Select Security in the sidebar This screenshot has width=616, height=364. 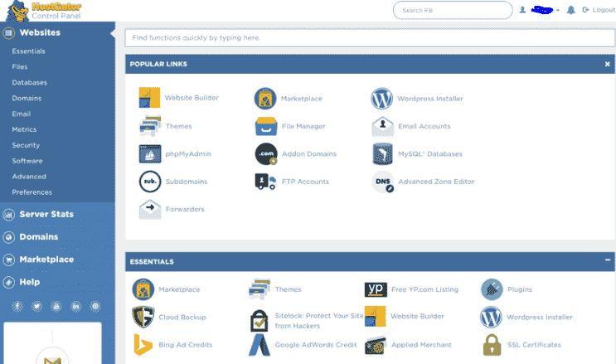[26, 145]
